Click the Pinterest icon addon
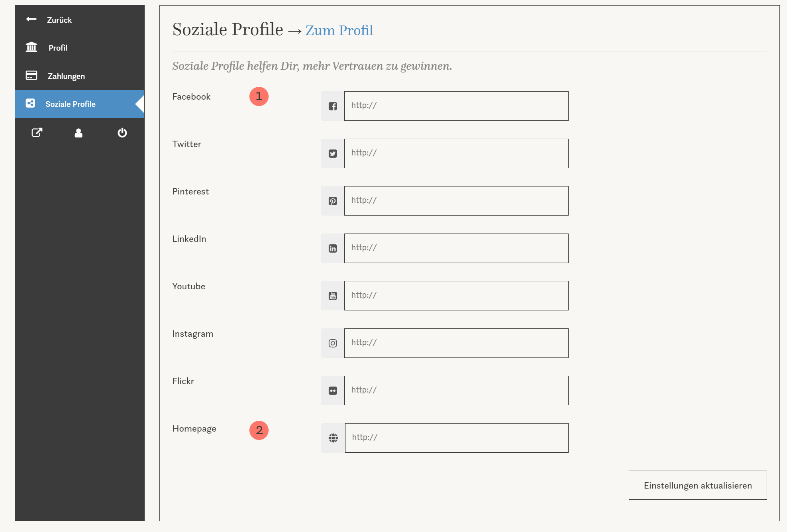 (x=333, y=201)
